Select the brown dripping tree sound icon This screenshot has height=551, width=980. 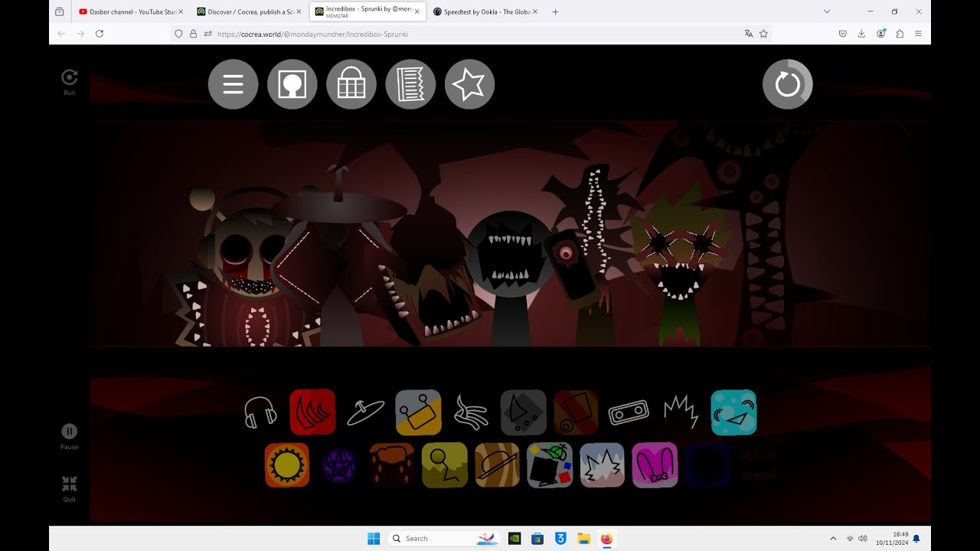click(392, 465)
